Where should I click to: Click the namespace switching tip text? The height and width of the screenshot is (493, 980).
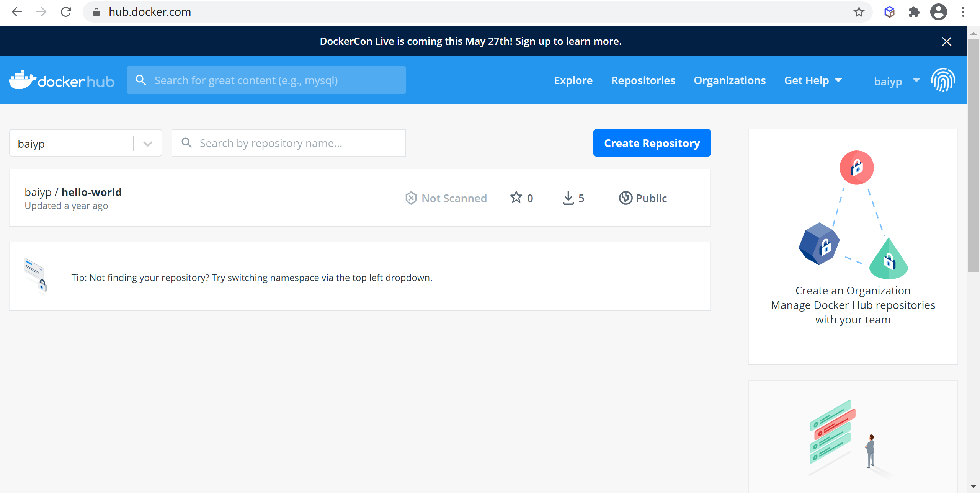(x=252, y=278)
